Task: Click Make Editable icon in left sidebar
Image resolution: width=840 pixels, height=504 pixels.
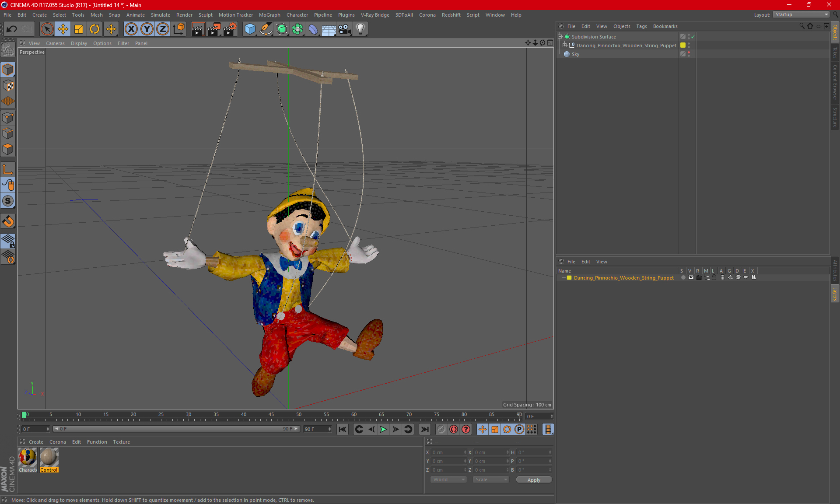Action: [8, 50]
